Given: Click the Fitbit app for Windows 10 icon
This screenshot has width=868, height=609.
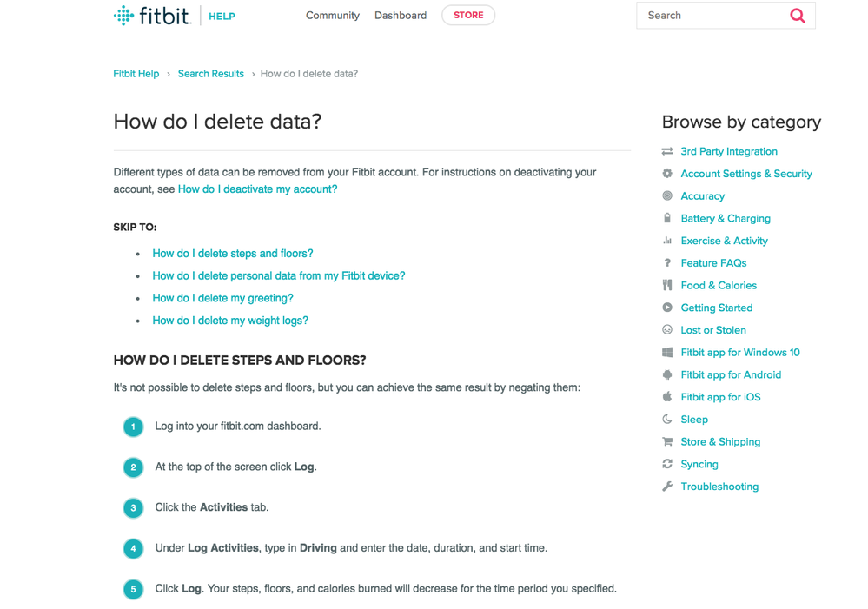Looking at the screenshot, I should pos(667,352).
